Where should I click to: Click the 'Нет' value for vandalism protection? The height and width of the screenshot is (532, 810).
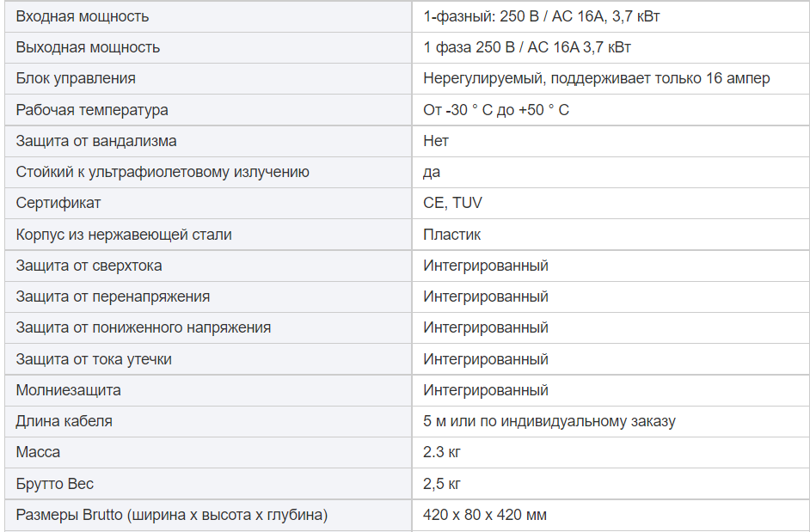pyautogui.click(x=436, y=141)
